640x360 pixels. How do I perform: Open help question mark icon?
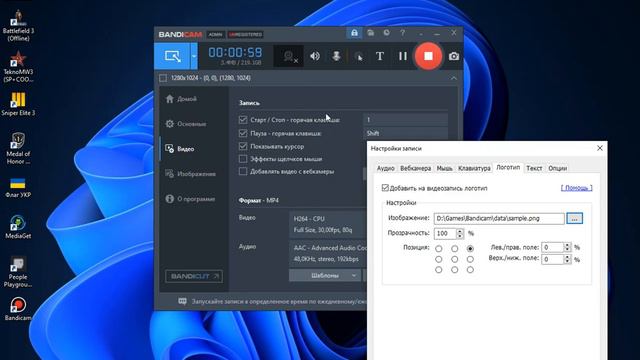click(402, 33)
